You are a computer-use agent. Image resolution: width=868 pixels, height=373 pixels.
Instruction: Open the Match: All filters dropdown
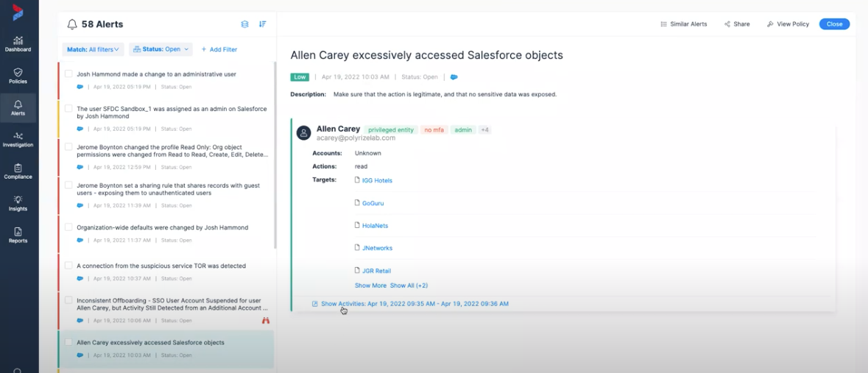click(93, 49)
